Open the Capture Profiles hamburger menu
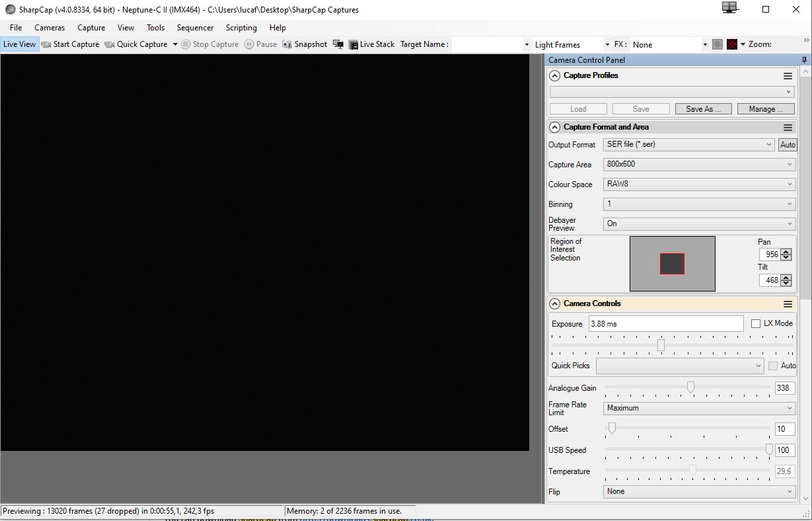 pyautogui.click(x=788, y=76)
